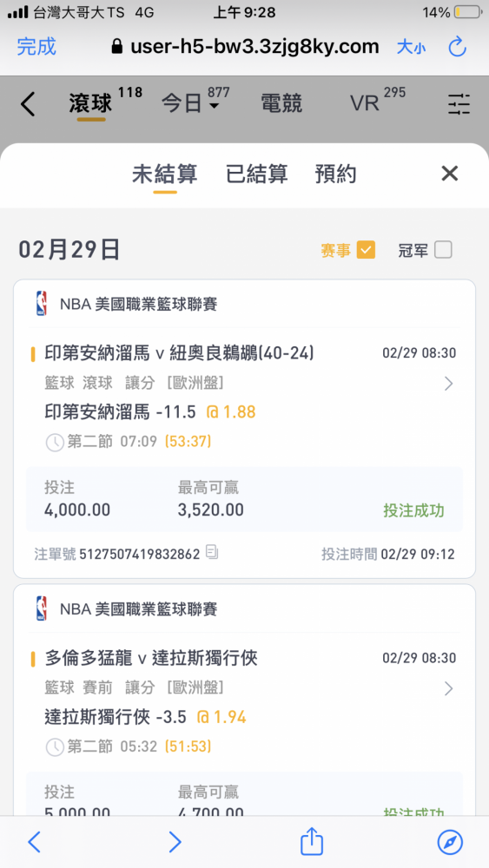The width and height of the screenshot is (489, 868).
Task: Tap the back chevron beside 滾球
Action: [x=27, y=104]
